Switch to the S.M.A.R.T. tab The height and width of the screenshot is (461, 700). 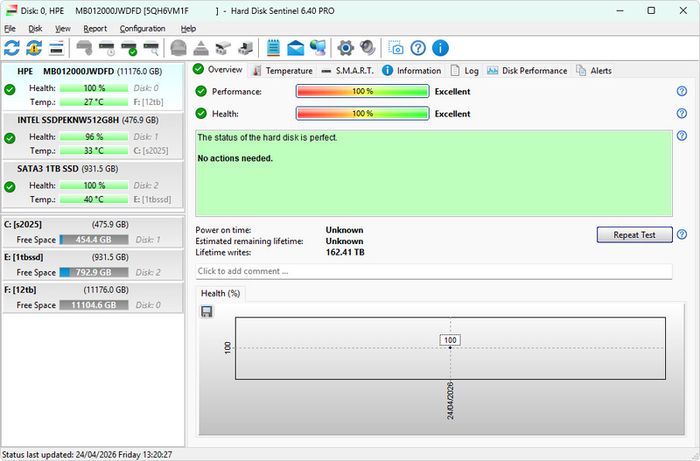click(347, 71)
